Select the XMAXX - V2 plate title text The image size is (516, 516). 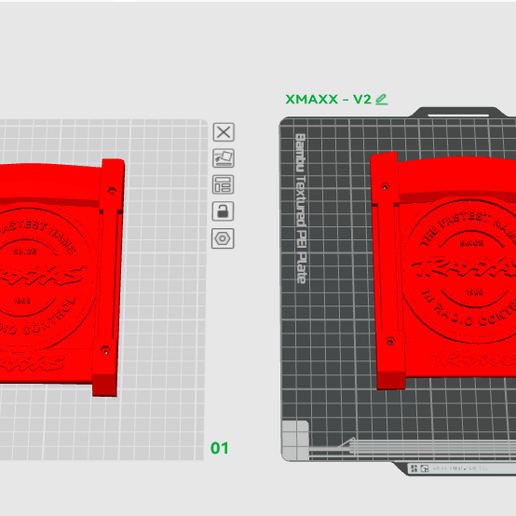click(328, 99)
